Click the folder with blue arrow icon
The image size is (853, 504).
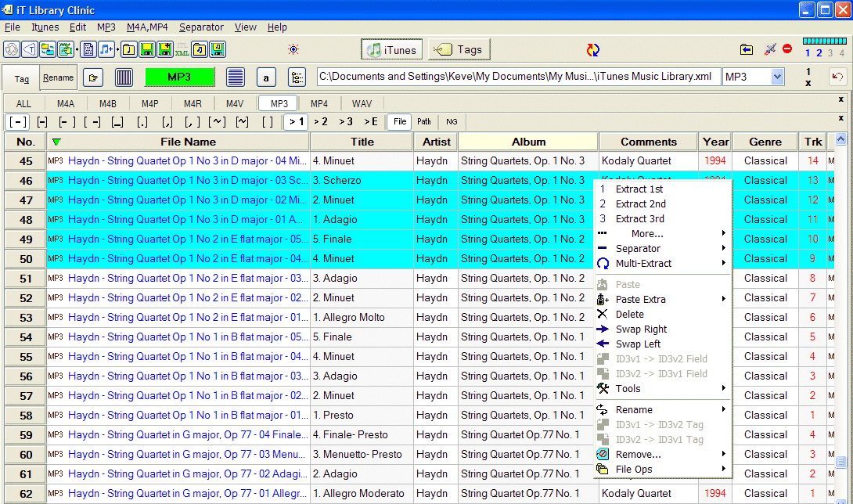click(x=747, y=49)
